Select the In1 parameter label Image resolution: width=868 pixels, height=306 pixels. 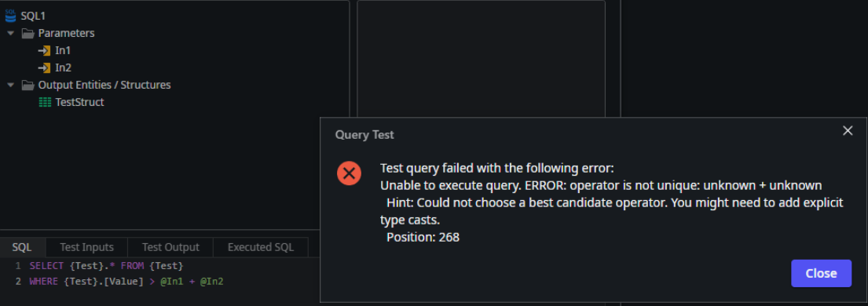63,50
